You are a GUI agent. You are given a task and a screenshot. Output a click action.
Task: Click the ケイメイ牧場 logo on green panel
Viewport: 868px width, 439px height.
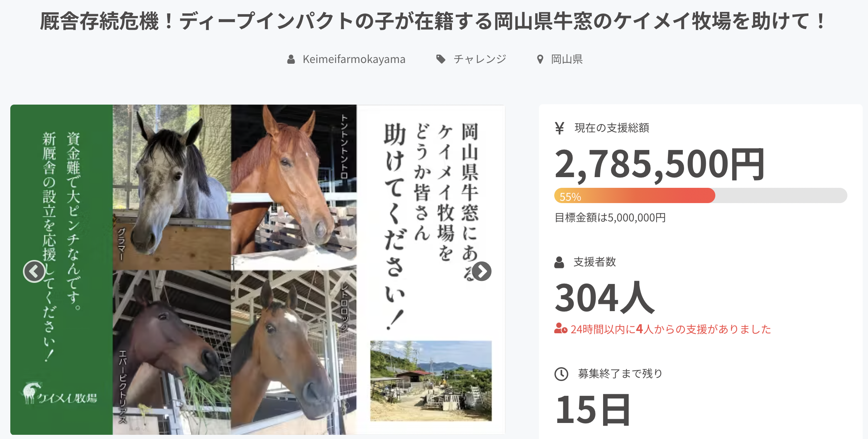[x=60, y=394]
